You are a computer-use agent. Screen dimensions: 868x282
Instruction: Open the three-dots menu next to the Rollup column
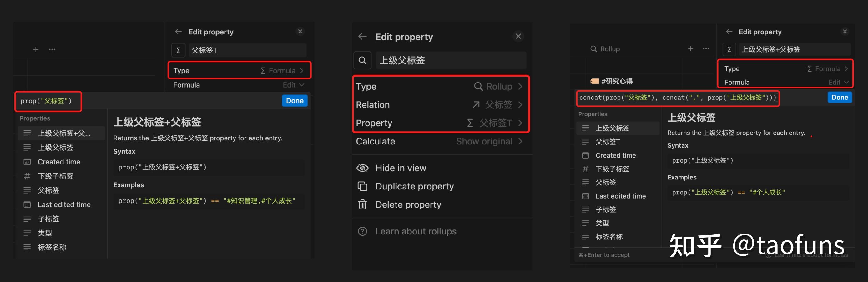tap(706, 49)
